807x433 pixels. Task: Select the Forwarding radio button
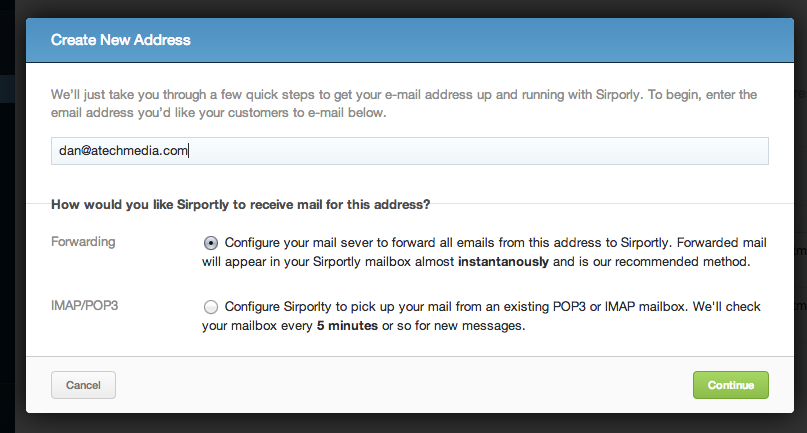pyautogui.click(x=210, y=242)
